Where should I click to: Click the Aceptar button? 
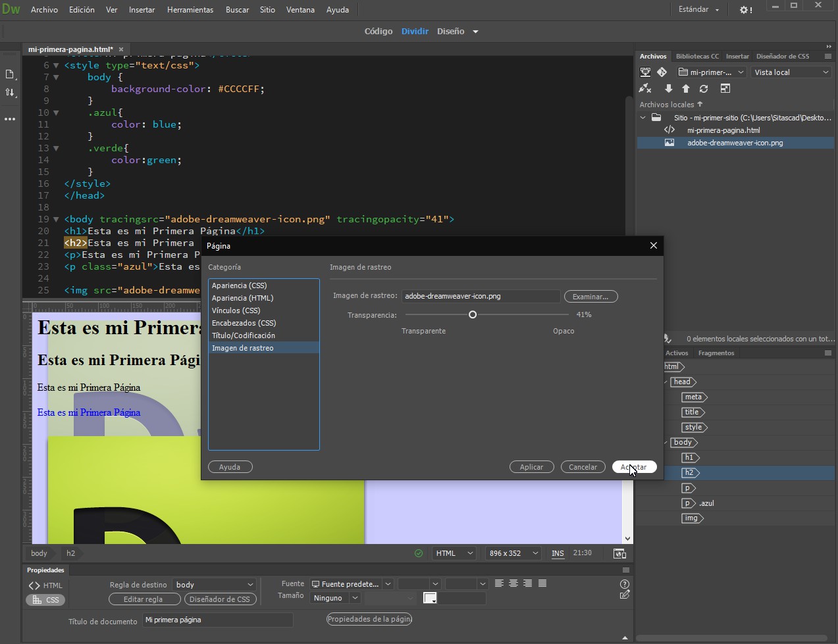point(634,467)
